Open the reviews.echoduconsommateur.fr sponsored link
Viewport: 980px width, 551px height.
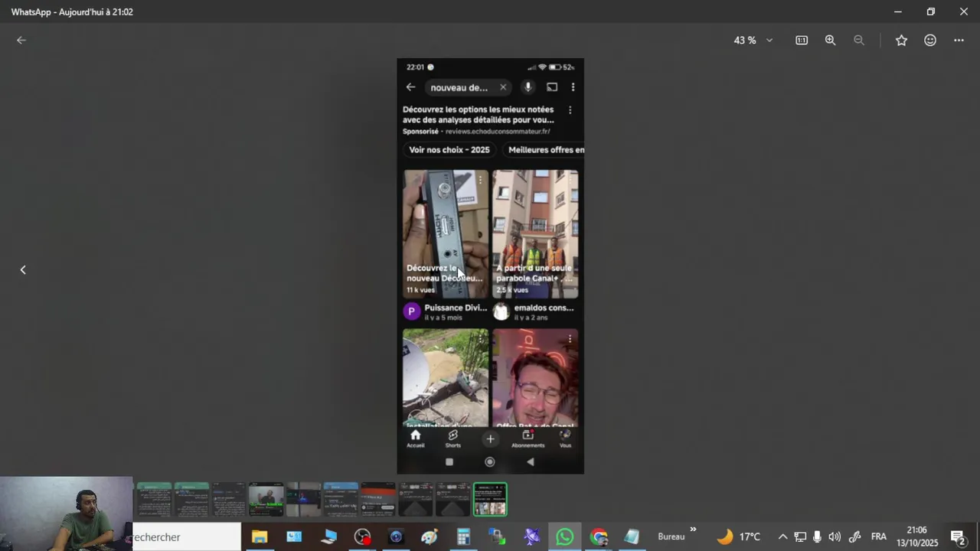498,132
